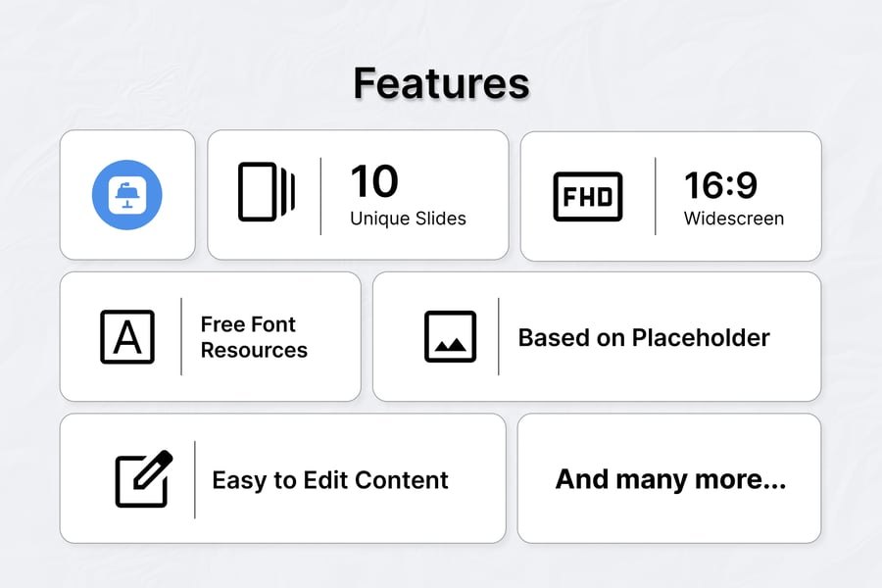Click the divider beside the slides icon
882x588 pixels.
(320, 195)
